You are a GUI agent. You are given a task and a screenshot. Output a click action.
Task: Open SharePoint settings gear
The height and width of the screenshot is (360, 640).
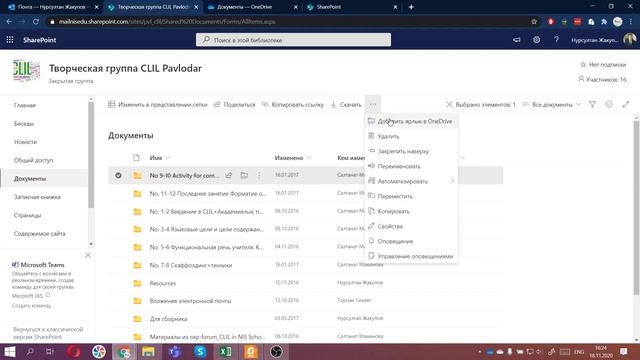click(x=536, y=40)
